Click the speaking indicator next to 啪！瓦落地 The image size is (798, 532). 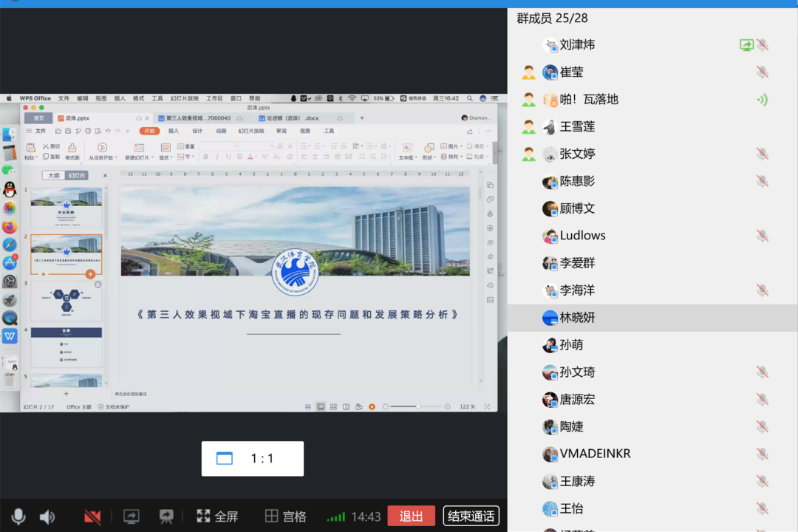762,100
